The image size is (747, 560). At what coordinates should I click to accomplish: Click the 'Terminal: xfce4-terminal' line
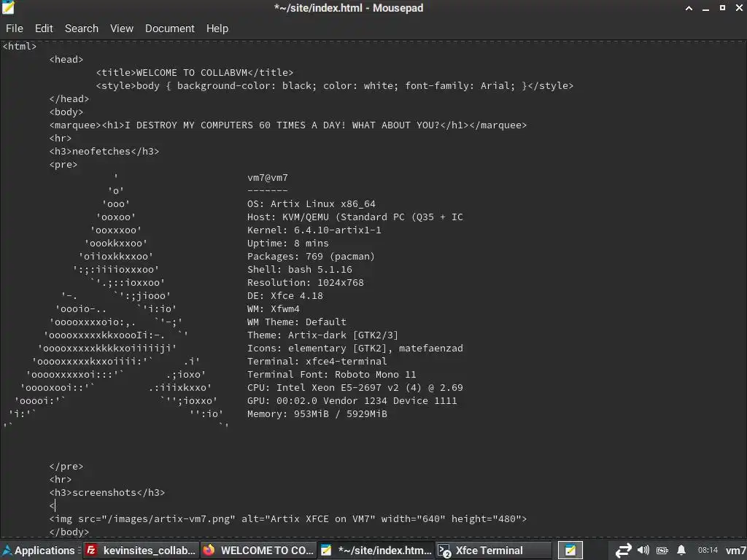click(x=317, y=362)
